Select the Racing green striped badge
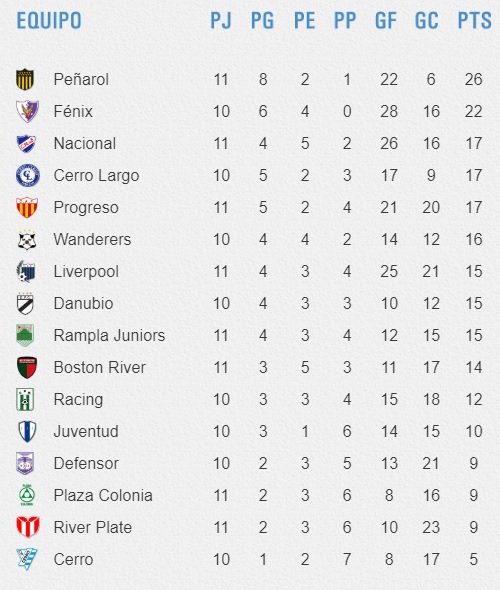 (25, 399)
